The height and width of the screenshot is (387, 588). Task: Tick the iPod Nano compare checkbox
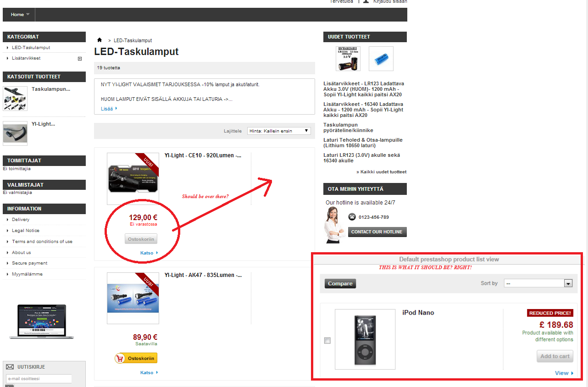pyautogui.click(x=327, y=341)
